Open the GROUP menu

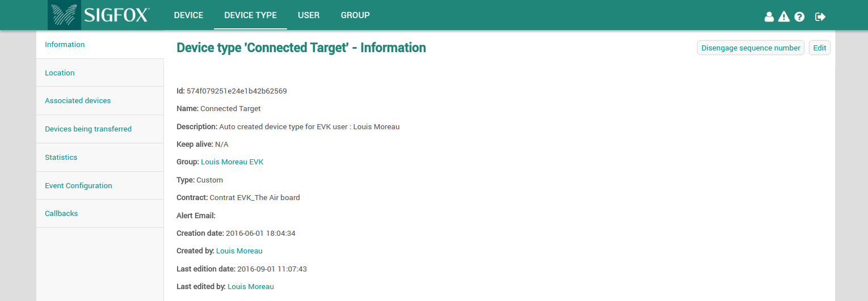click(355, 15)
